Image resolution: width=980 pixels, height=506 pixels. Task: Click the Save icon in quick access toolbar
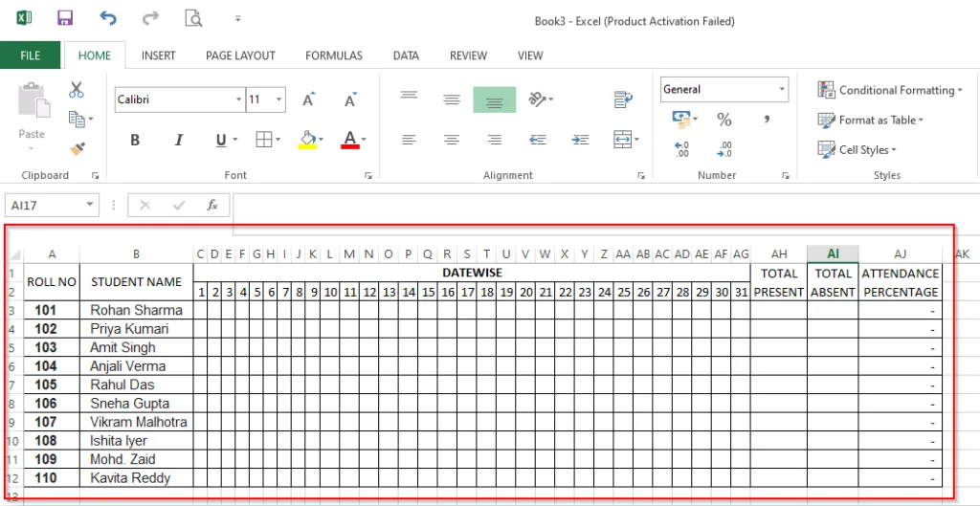point(65,18)
